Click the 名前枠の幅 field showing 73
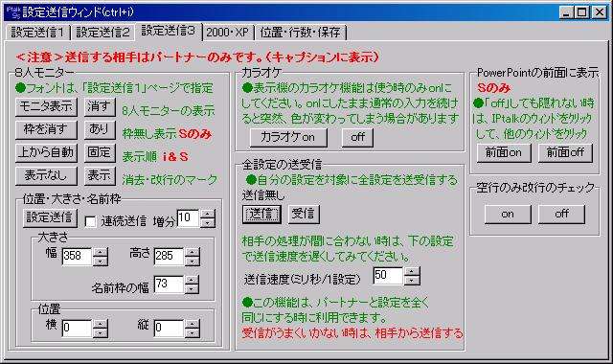Viewport: 613px width, 364px height. click(x=169, y=284)
